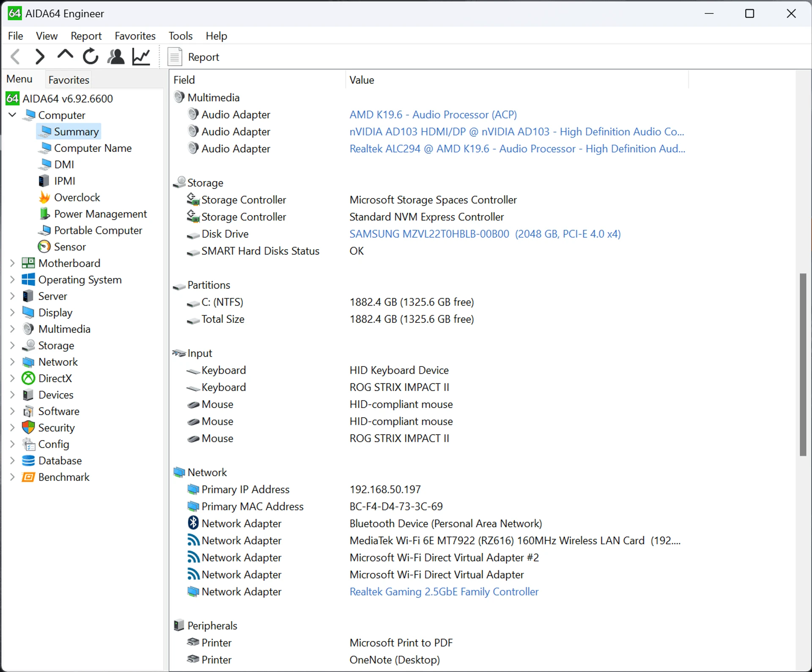This screenshot has width=812, height=672.
Task: Click the Motherboard icon in tree
Action: point(28,263)
